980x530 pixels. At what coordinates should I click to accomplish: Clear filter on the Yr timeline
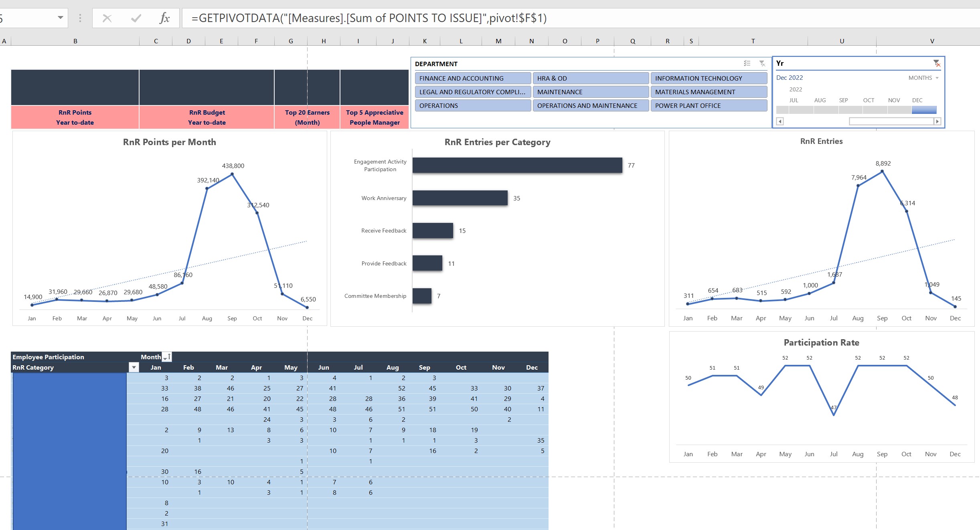tap(937, 63)
